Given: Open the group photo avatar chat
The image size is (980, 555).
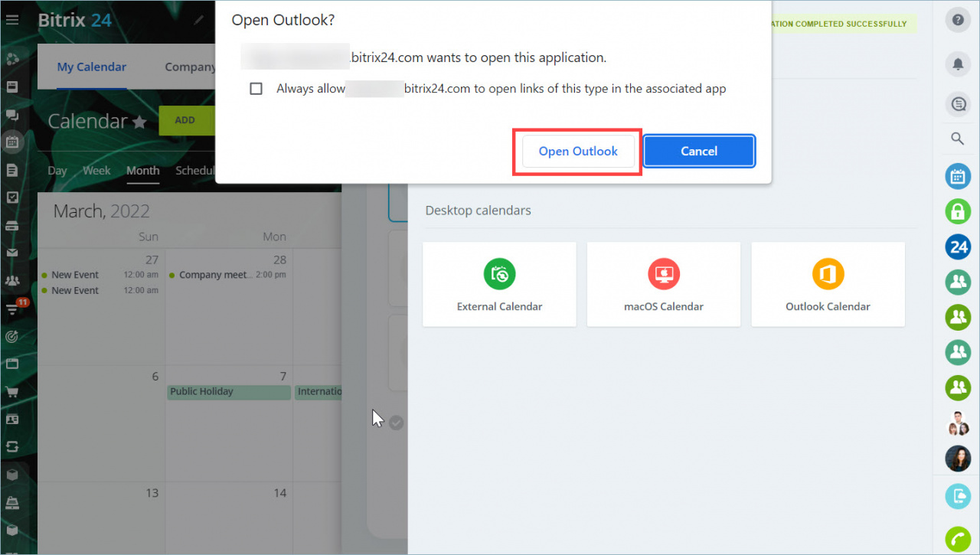Looking at the screenshot, I should point(958,423).
